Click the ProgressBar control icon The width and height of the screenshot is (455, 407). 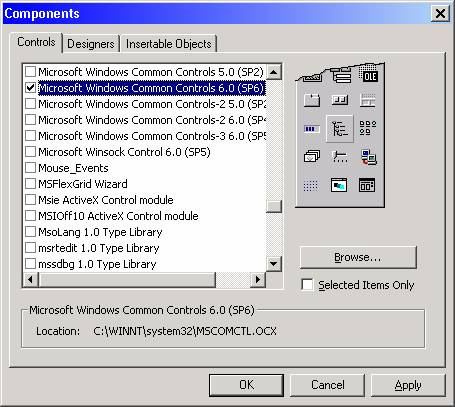click(312, 129)
